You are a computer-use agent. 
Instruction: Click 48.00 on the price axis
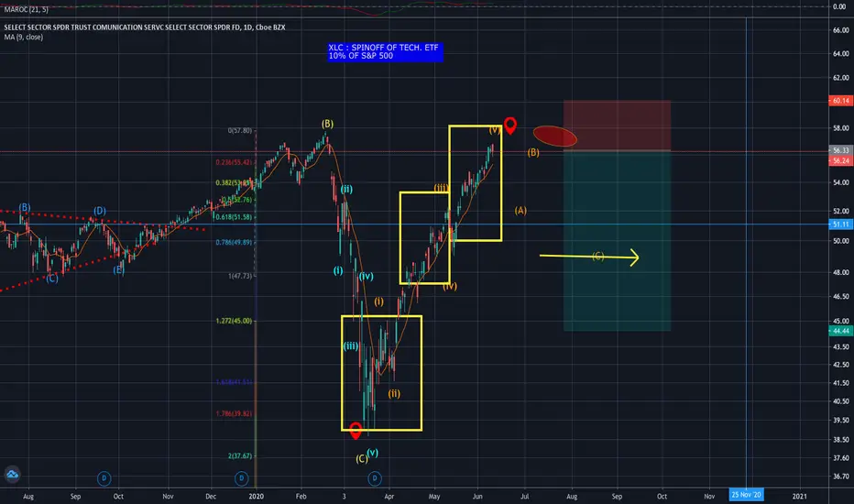(840, 272)
